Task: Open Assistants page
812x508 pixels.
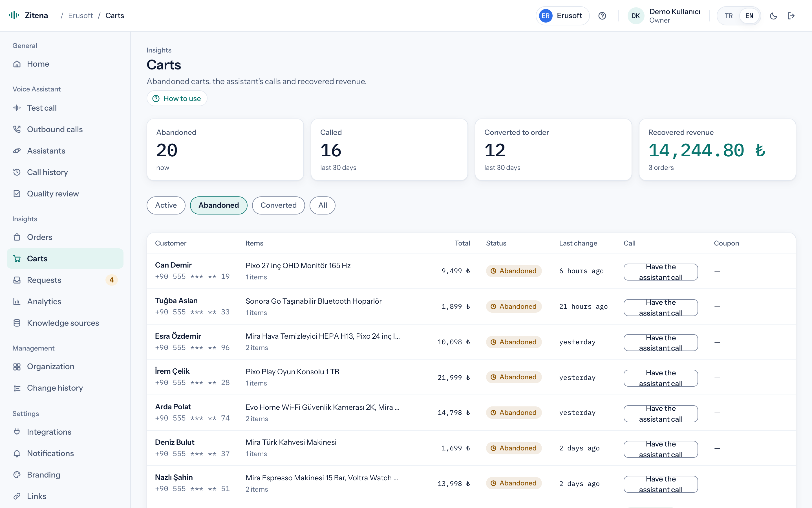Action: click(x=65, y=151)
